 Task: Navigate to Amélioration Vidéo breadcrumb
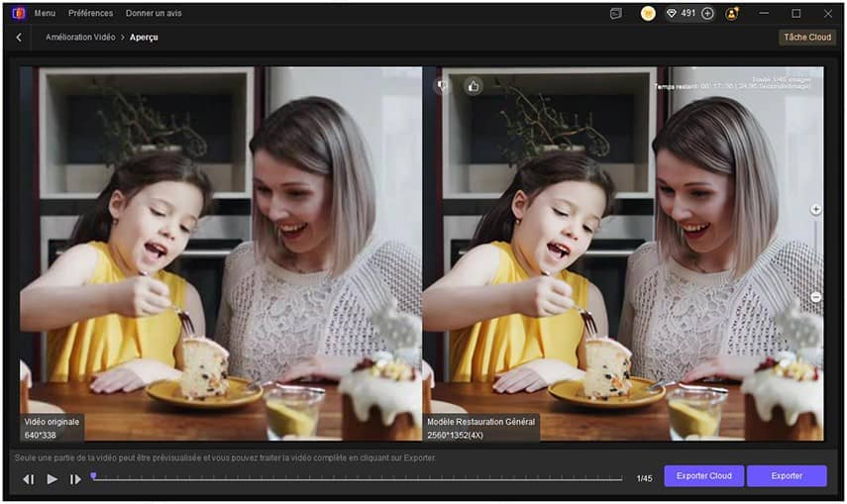(x=80, y=38)
